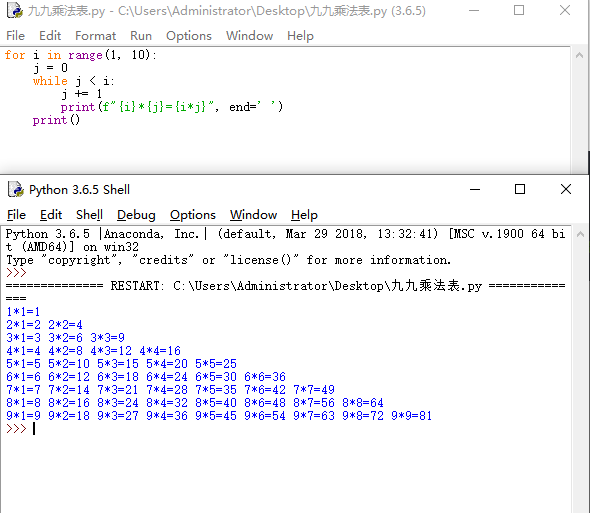Open Window menu in editor window
The image size is (590, 513).
point(249,36)
